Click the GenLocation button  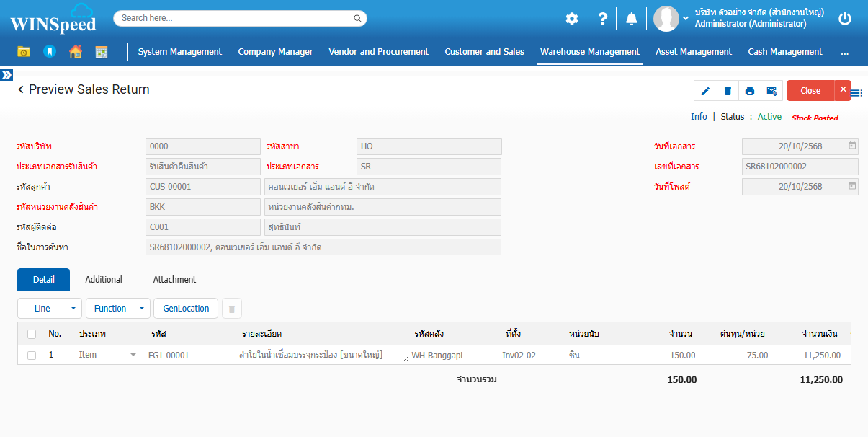point(186,309)
